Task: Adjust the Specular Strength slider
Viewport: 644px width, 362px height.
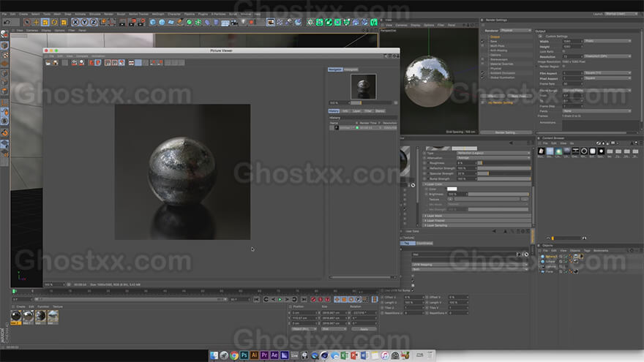Action: point(504,173)
